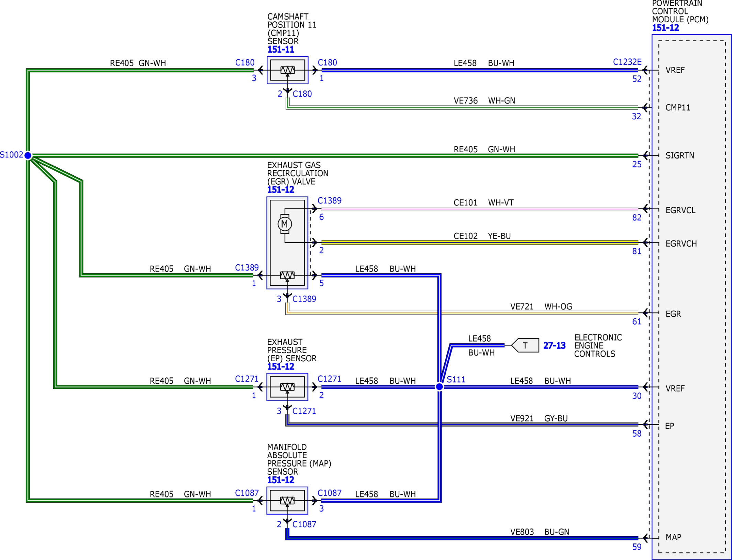Open the MAP sensor 151-12 reference
Viewport: 732px width, 560px height.
click(x=281, y=480)
